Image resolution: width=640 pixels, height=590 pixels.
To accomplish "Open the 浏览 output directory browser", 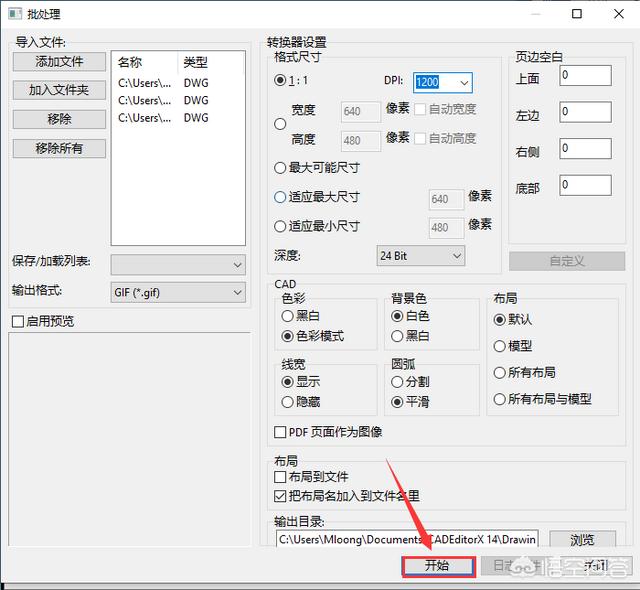I will coord(581,540).
